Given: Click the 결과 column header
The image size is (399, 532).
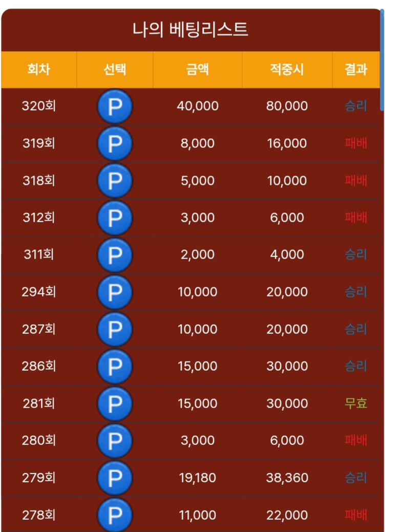Looking at the screenshot, I should [x=356, y=70].
